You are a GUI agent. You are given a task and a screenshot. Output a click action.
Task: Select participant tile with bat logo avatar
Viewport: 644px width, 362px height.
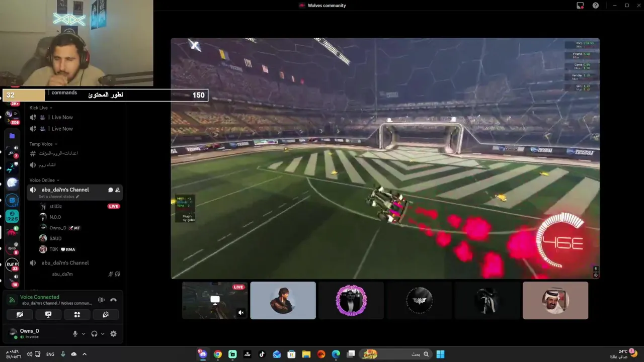(x=419, y=300)
